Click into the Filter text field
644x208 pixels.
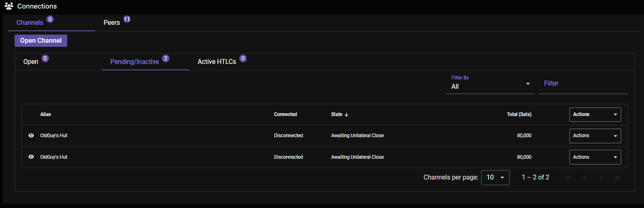[583, 83]
